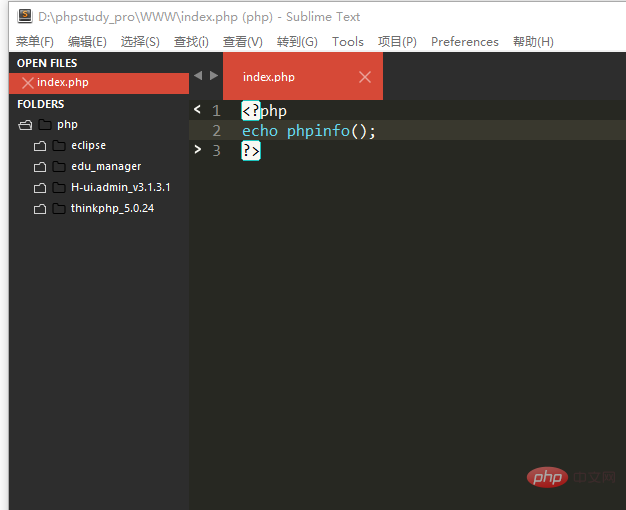
Task: Select index.php in Open Files list
Action: click(99, 83)
